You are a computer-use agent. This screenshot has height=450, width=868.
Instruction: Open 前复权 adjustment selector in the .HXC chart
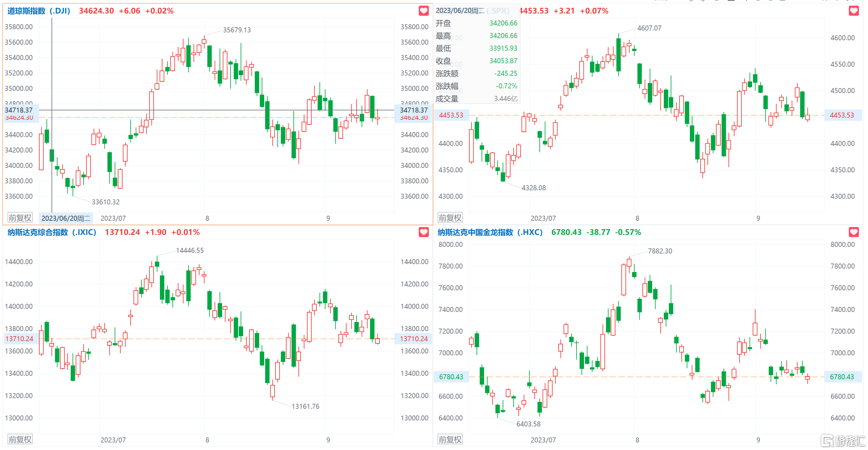click(x=450, y=440)
